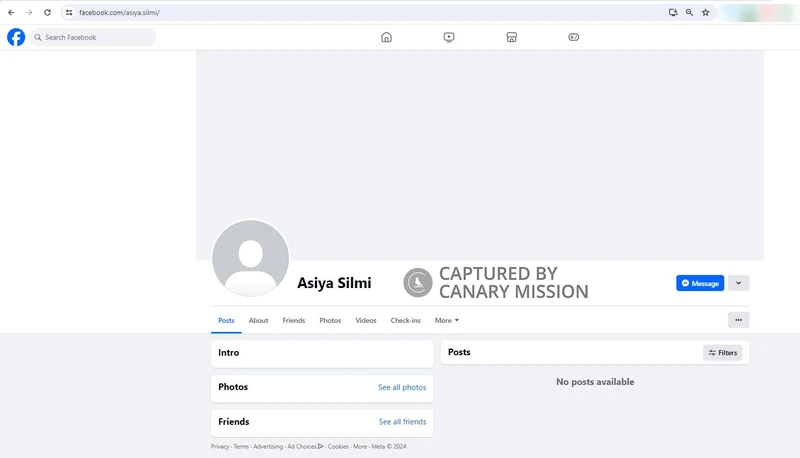Reload the page with refresh icon
Screen dimensions: 800x458
(x=47, y=12)
